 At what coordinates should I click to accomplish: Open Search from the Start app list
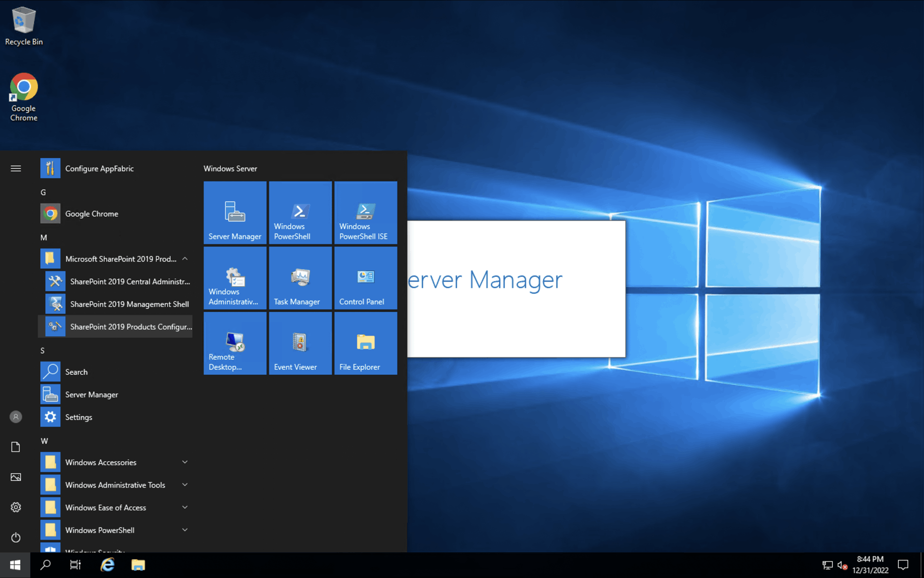(x=115, y=372)
